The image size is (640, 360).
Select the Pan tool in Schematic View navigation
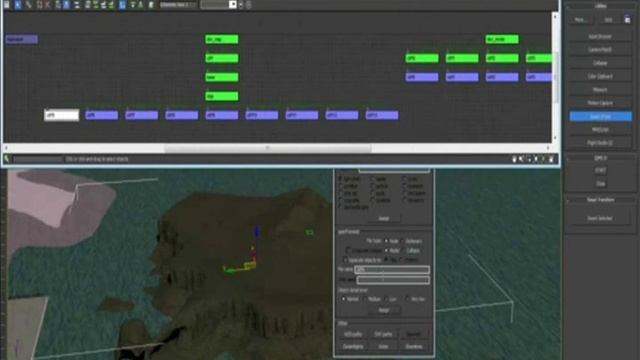point(514,159)
